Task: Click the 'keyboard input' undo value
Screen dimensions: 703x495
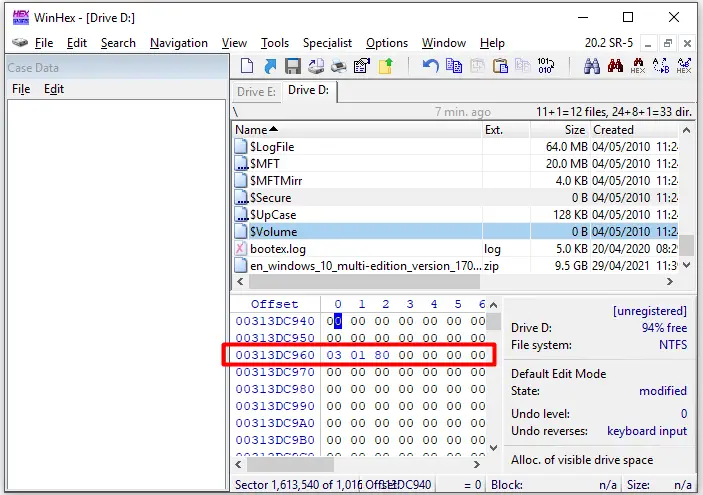Action: (x=647, y=430)
